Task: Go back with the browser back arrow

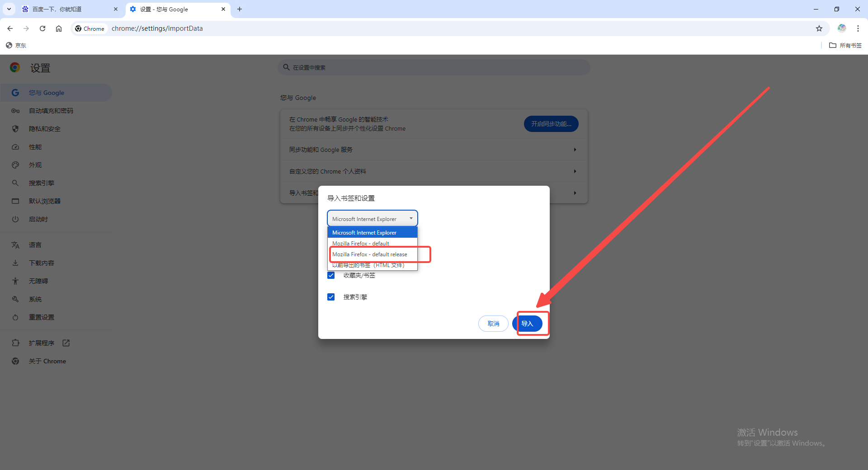Action: tap(10, 28)
